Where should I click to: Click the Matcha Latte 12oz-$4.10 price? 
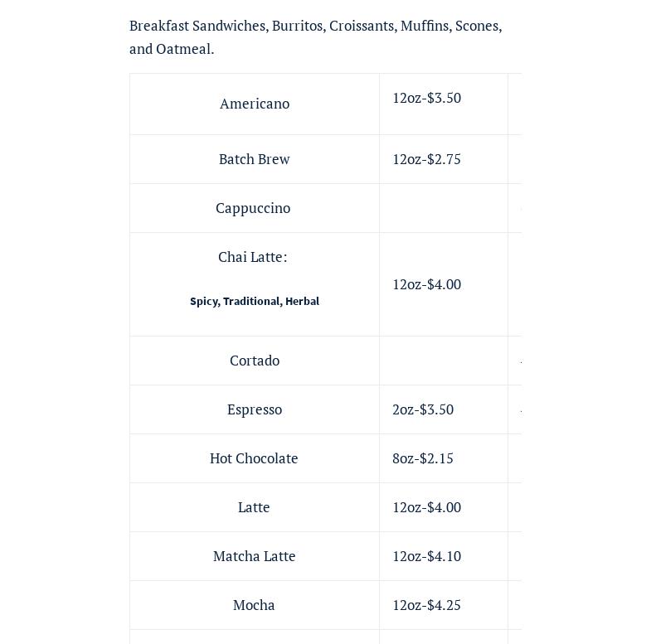click(x=426, y=556)
